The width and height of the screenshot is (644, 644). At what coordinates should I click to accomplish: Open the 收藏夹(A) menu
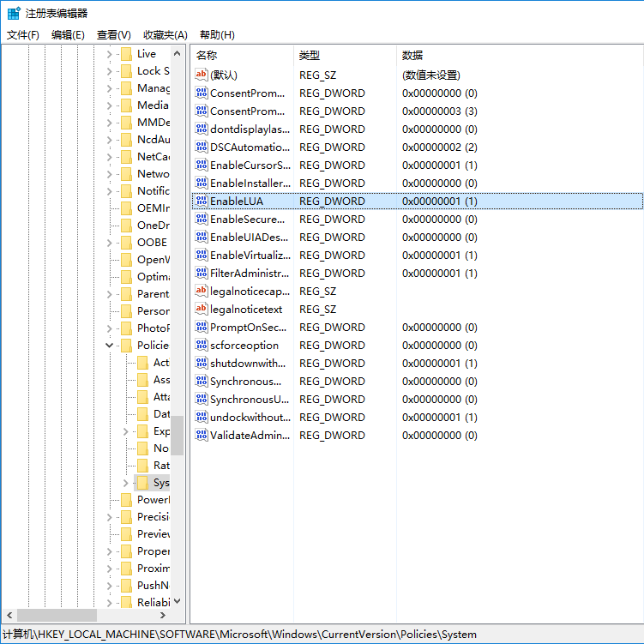[x=165, y=35]
